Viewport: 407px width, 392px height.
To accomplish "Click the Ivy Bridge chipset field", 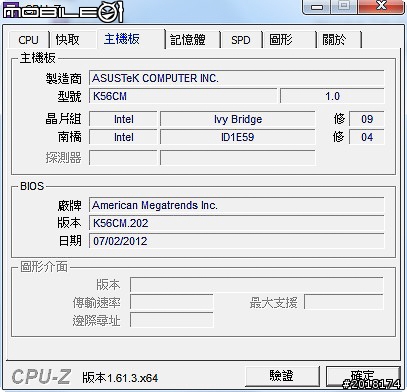I will click(238, 119).
